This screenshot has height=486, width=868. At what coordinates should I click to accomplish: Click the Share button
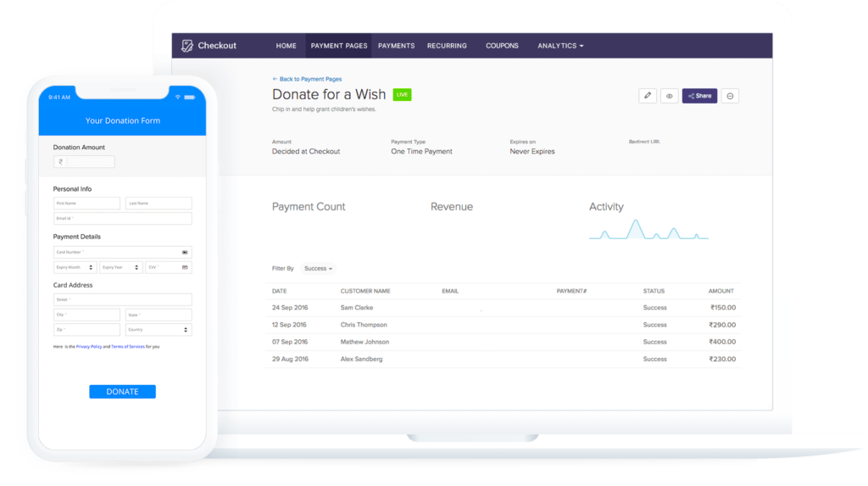point(699,96)
